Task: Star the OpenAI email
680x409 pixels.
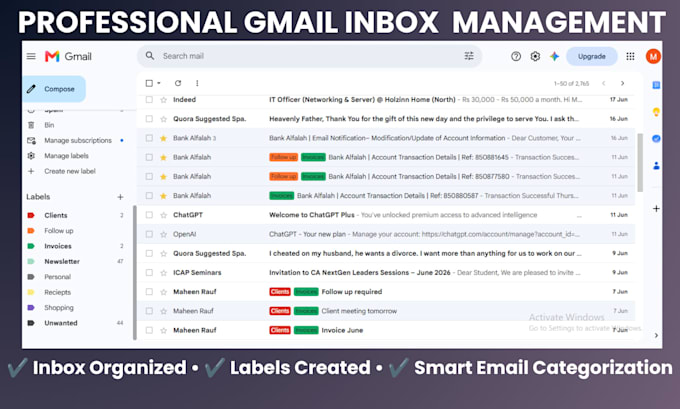Action: (x=163, y=234)
